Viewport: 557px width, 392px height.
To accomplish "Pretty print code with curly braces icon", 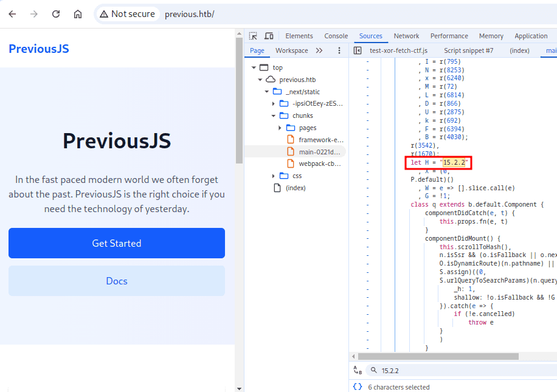I will (x=358, y=387).
